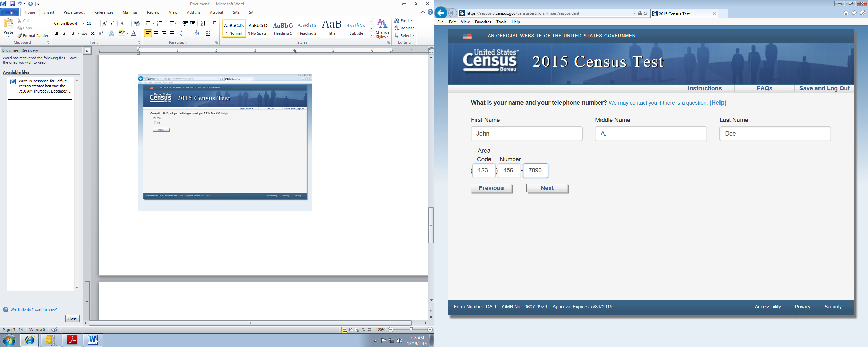
Task: Toggle show paragraph marks
Action: [x=214, y=23]
